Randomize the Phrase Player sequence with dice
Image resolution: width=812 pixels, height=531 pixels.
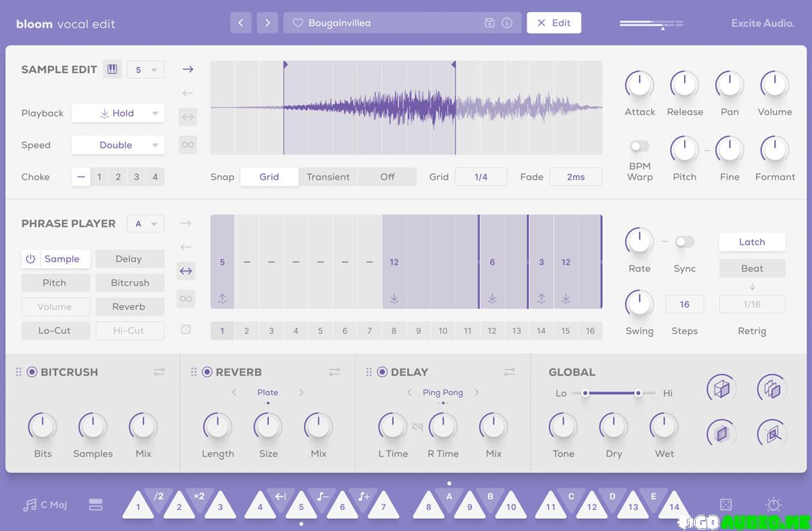click(x=186, y=330)
